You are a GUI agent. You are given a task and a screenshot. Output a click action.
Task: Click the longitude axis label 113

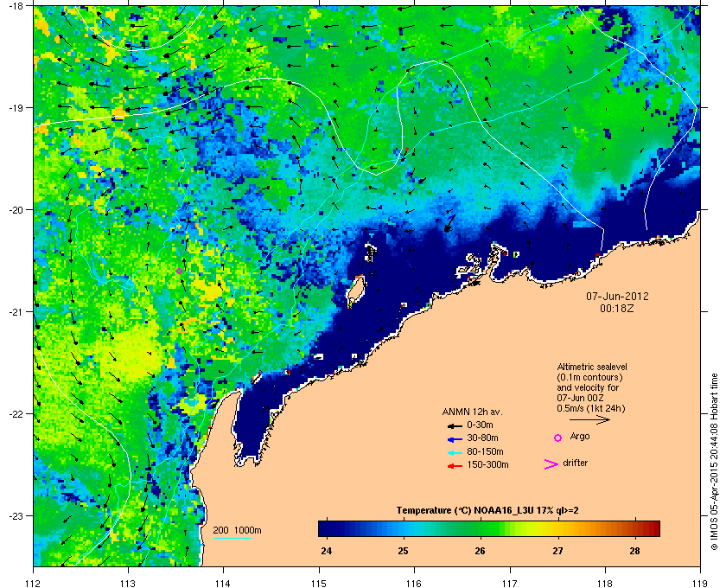(x=128, y=584)
